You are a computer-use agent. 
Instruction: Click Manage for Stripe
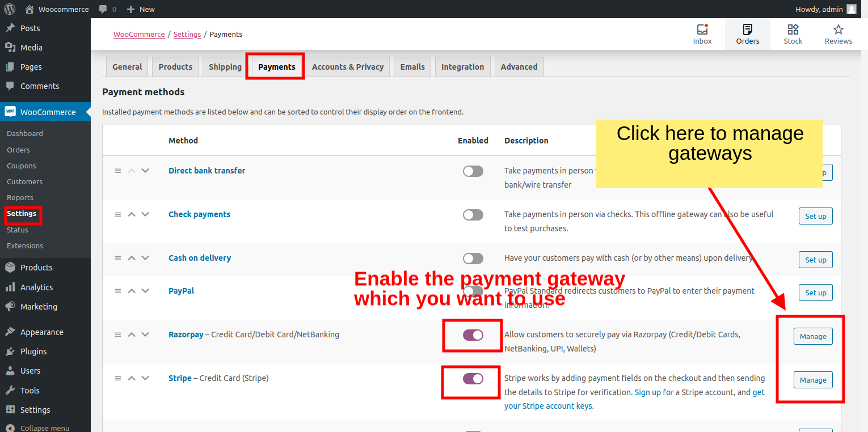[813, 380]
